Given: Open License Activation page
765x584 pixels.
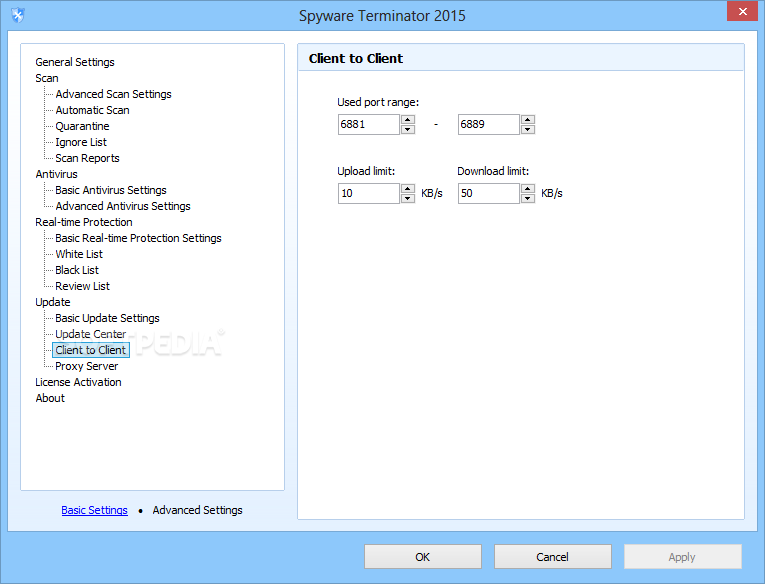Looking at the screenshot, I should 78,382.
